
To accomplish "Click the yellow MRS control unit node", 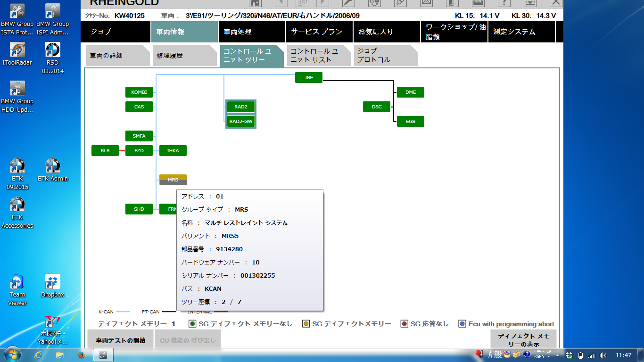I will pyautogui.click(x=173, y=178).
